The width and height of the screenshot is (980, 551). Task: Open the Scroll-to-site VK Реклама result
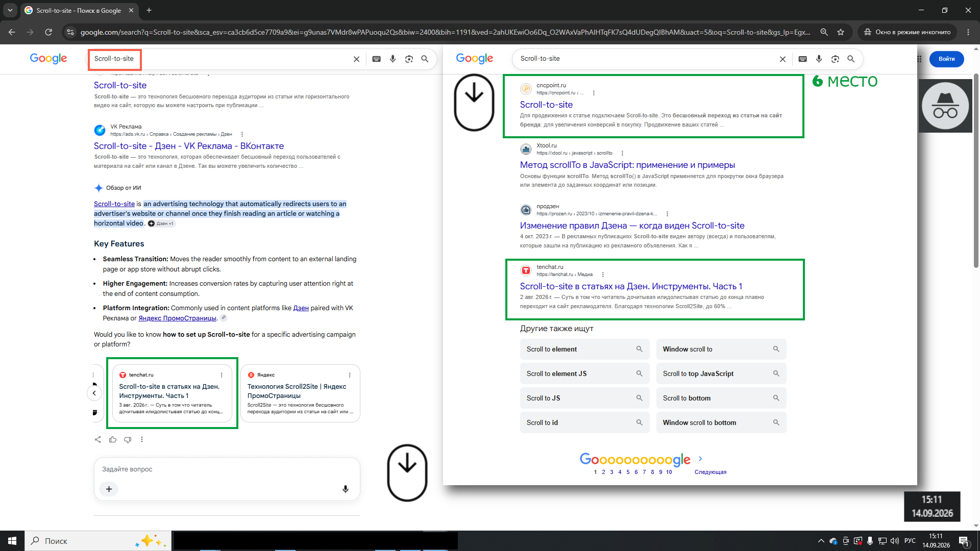(x=188, y=146)
